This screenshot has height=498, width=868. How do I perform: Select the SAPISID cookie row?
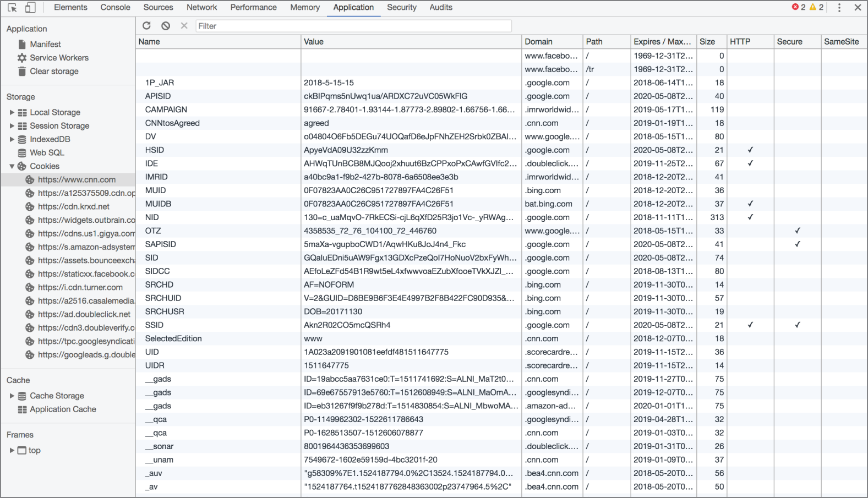[x=501, y=244]
